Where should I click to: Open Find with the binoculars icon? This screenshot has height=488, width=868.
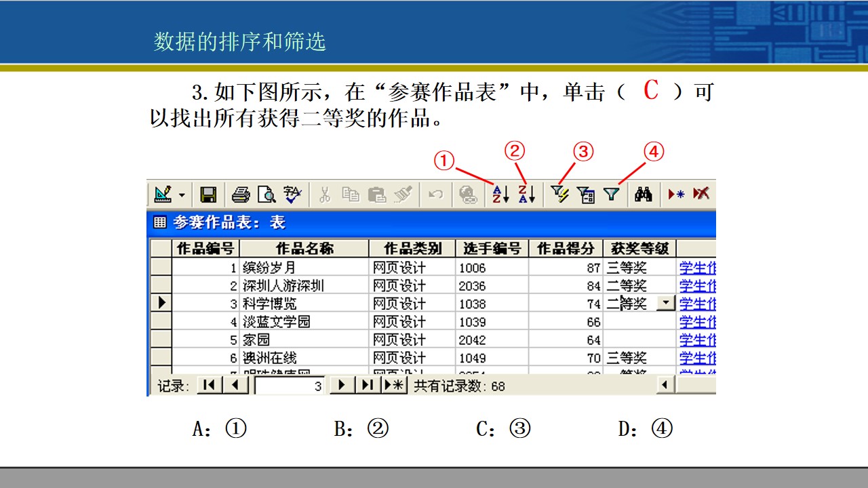643,195
